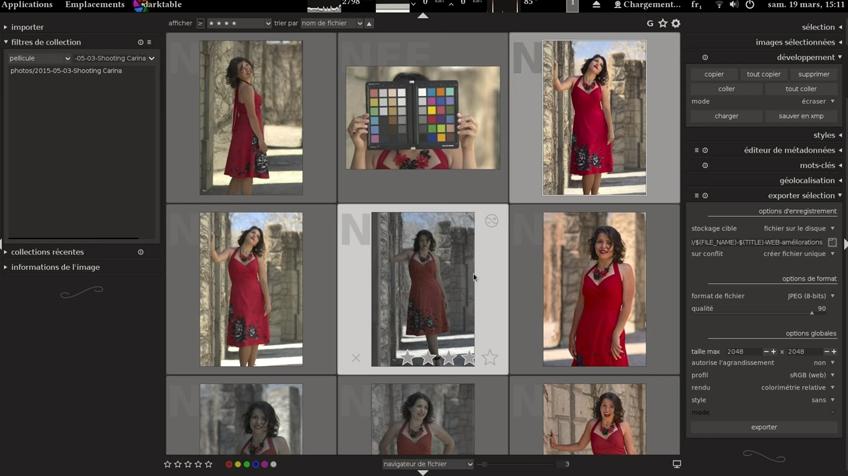Click the sauver en xmp button
Viewport: 848px width, 476px height.
tap(801, 116)
